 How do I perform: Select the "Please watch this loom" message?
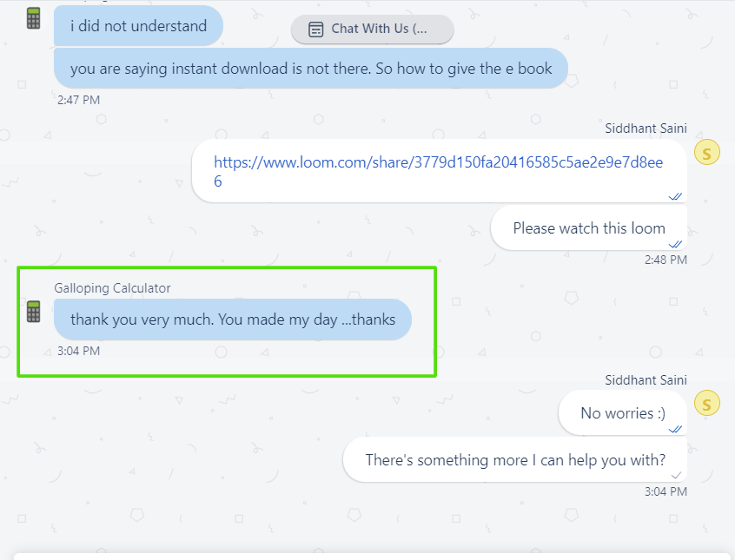[588, 228]
